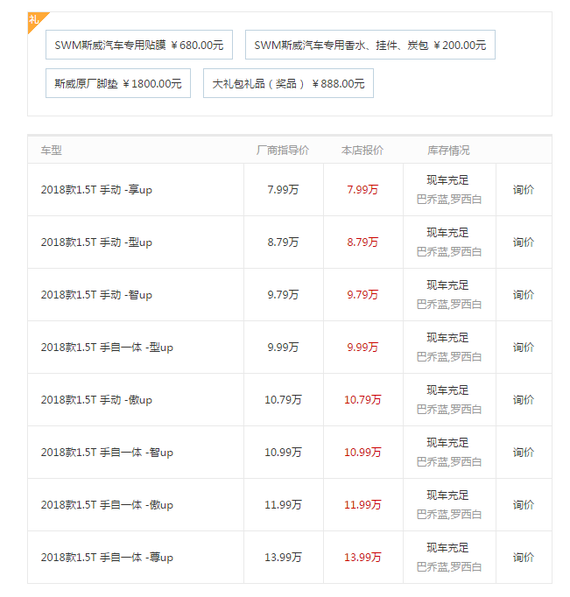Open 2018款1.5T 手自一体 -智up model
The image size is (570, 597).
coord(107,452)
